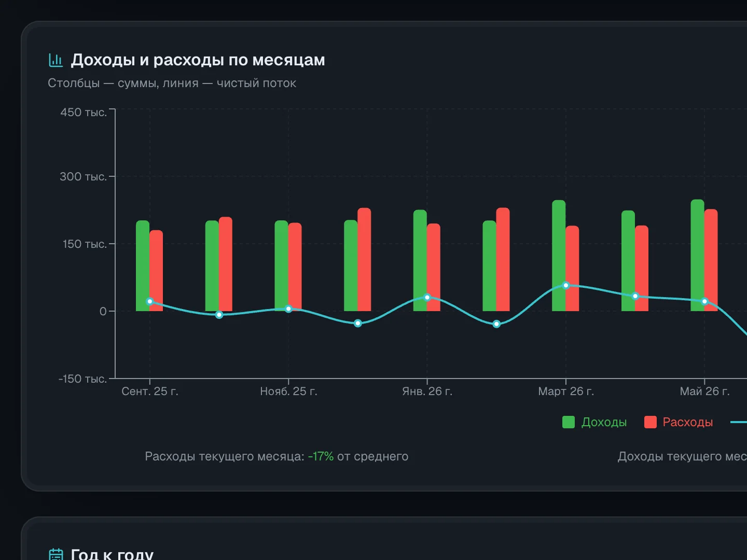Select the heading Доходы и расходы по месяцам
Screen dimensions: 747x560
[198, 60]
